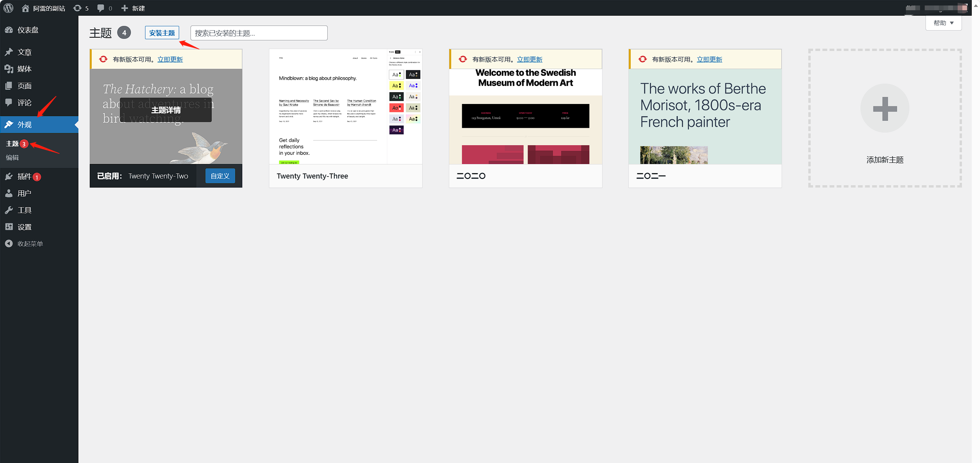
Task: Click 主题详情 on Twenty Twenty-Two
Action: (166, 110)
